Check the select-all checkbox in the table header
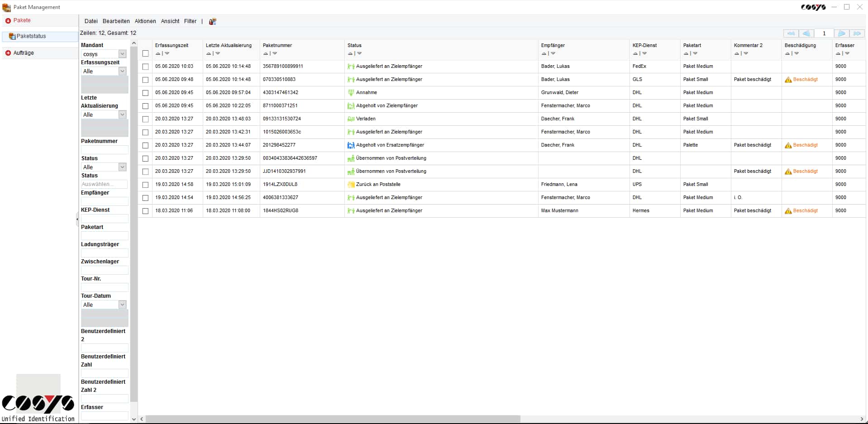 (145, 53)
